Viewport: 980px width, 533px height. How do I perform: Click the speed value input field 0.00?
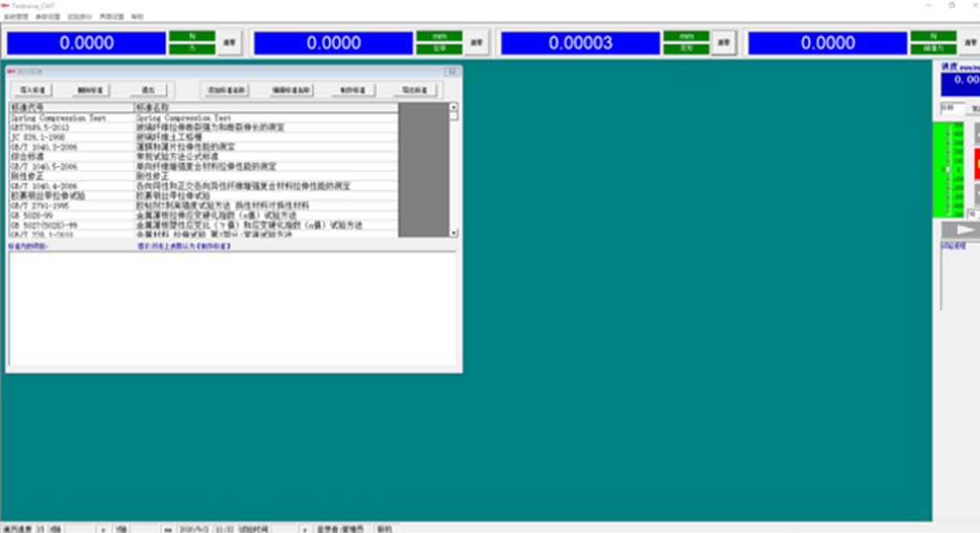tap(952, 108)
